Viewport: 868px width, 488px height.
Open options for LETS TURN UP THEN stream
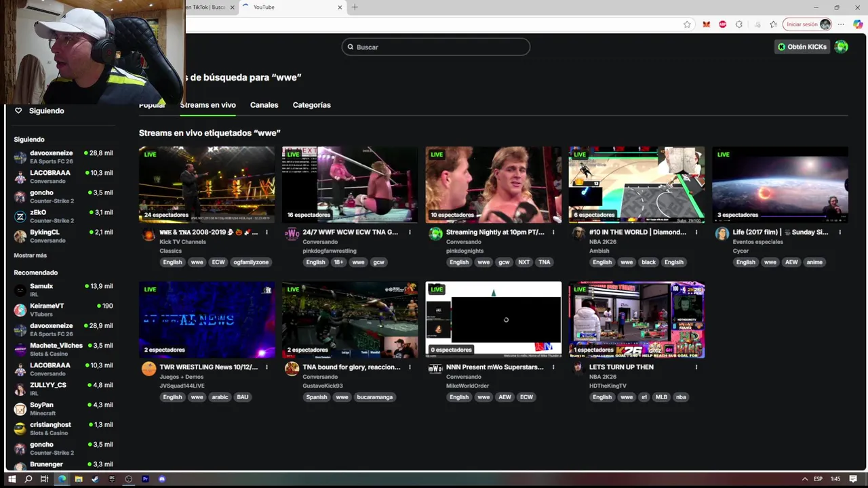(696, 367)
